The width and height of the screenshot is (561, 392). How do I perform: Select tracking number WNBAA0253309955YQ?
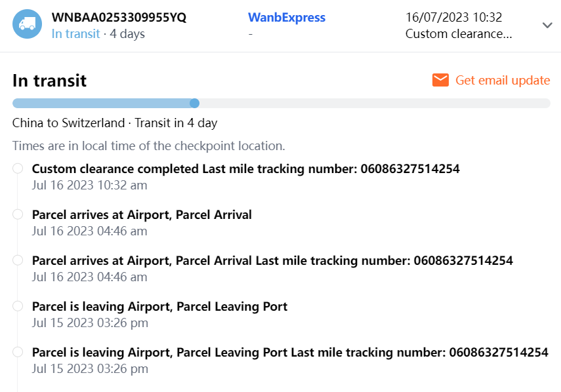pos(119,18)
